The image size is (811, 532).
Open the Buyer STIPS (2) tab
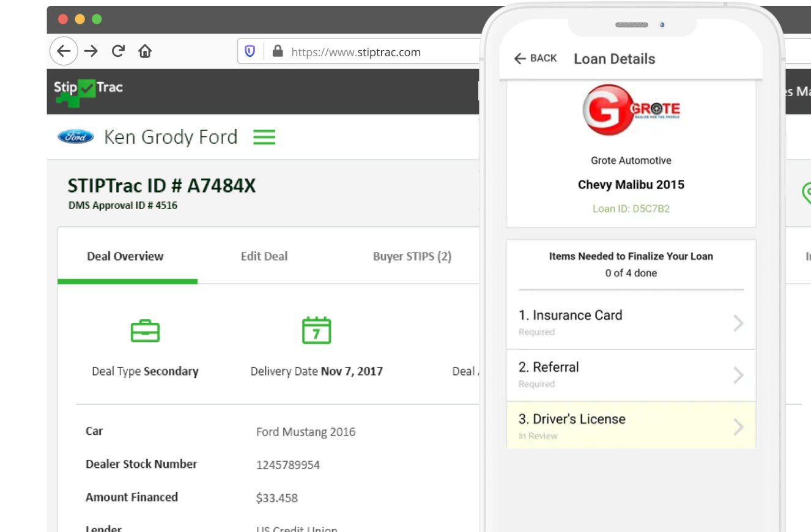412,256
